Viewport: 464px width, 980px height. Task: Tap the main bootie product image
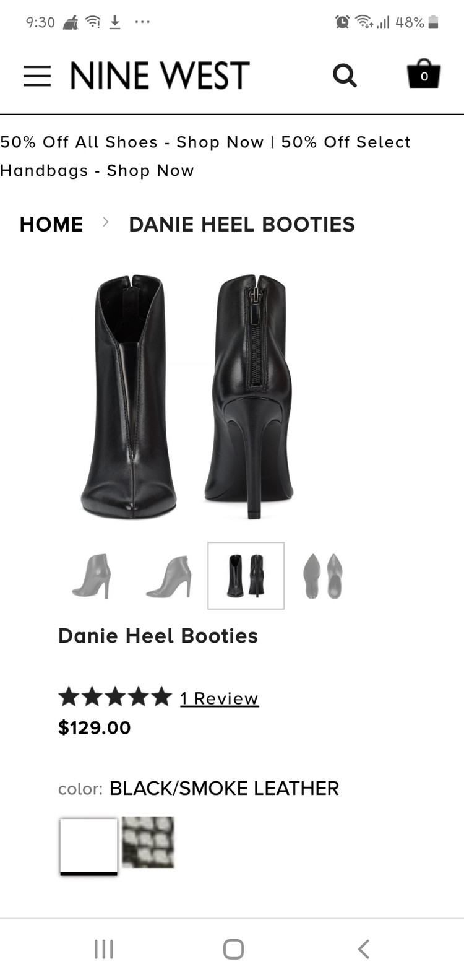(188, 396)
